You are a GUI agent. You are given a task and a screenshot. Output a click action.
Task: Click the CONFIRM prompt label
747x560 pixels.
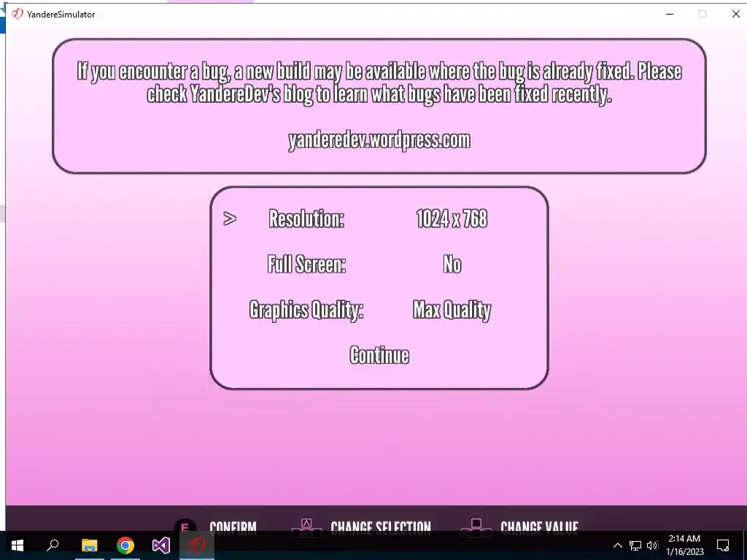[233, 526]
